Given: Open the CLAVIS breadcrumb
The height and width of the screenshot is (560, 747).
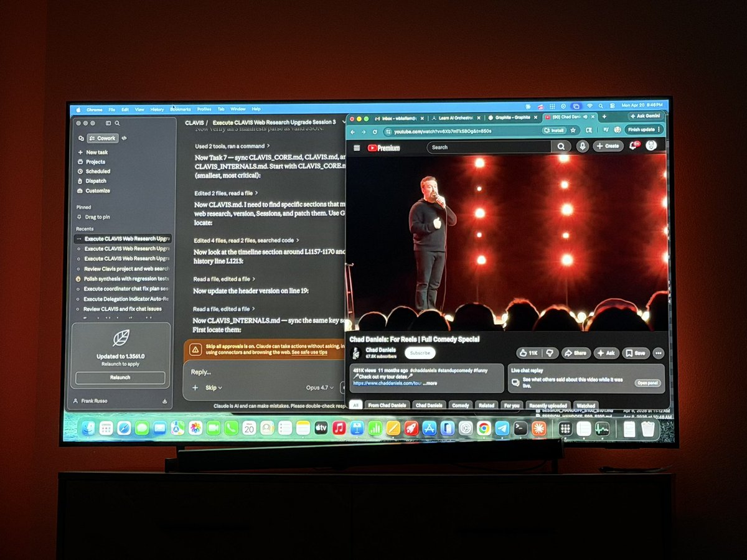Looking at the screenshot, I should coord(194,123).
